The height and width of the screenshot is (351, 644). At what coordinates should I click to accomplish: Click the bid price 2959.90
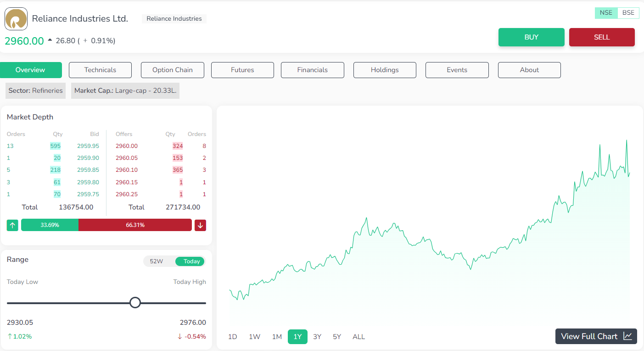click(x=88, y=158)
